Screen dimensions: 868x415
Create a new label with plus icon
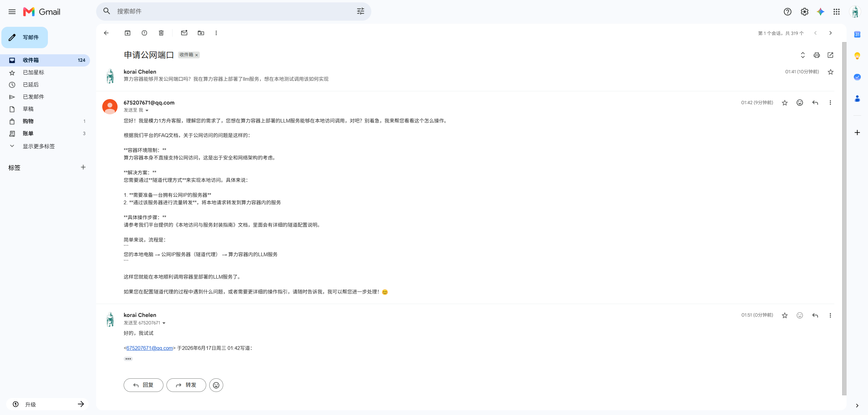click(83, 167)
